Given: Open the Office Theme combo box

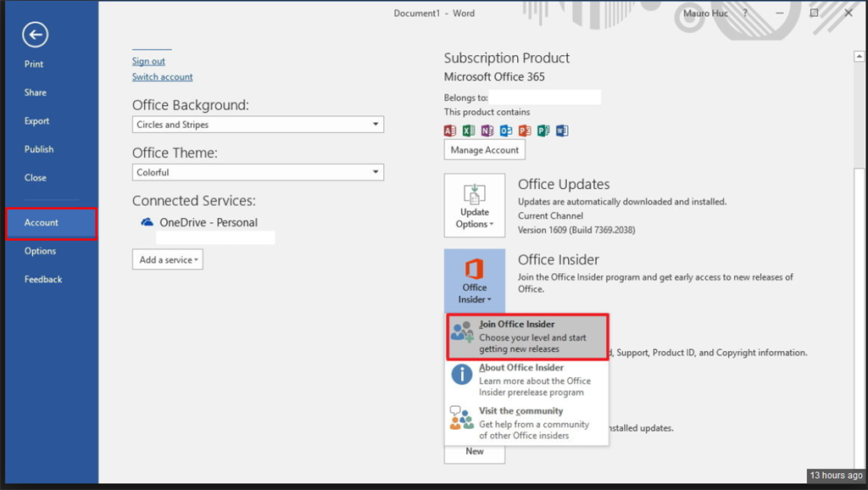Looking at the screenshot, I should pyautogui.click(x=258, y=172).
